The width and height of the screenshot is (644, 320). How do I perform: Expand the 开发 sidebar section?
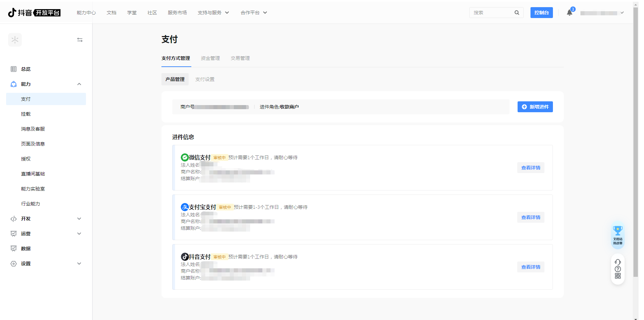[79, 219]
